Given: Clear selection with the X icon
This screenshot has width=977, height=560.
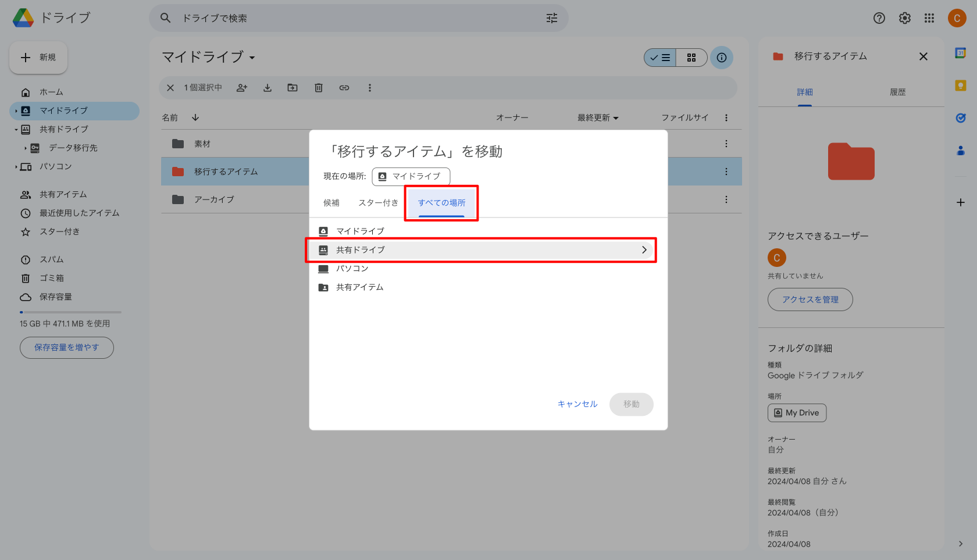Looking at the screenshot, I should 170,88.
